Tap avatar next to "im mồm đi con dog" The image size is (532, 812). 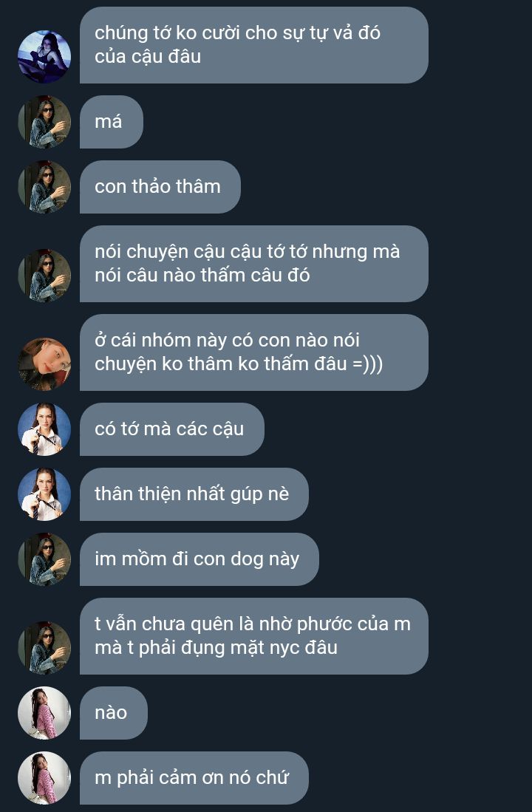44,559
